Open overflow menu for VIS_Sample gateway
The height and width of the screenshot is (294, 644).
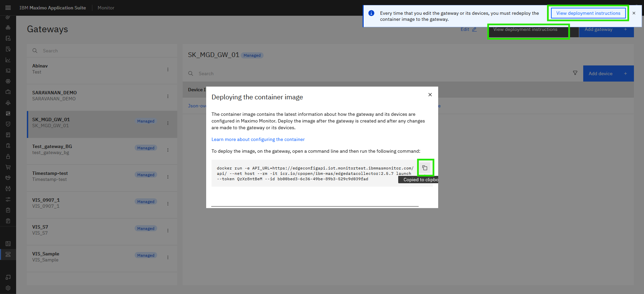point(168,257)
